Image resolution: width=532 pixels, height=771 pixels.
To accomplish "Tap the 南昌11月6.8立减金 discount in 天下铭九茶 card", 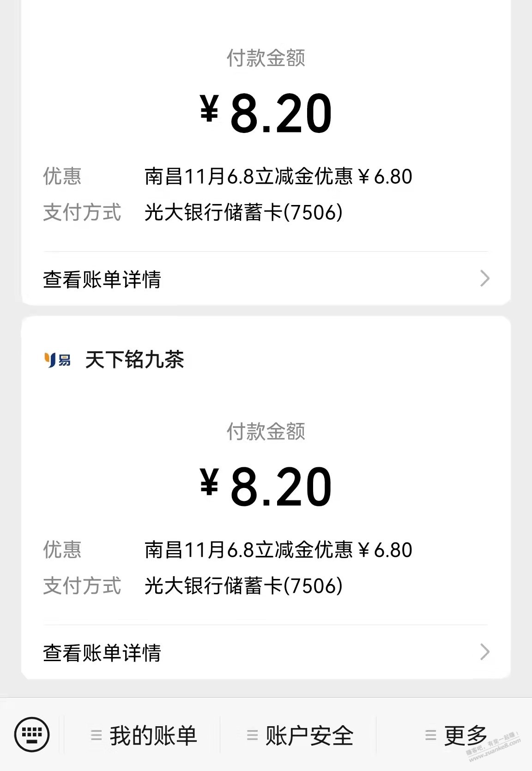I will pos(278,550).
